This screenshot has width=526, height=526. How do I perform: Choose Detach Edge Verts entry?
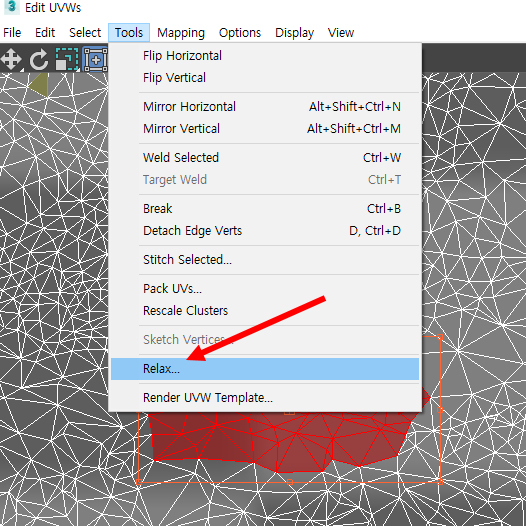point(265,231)
